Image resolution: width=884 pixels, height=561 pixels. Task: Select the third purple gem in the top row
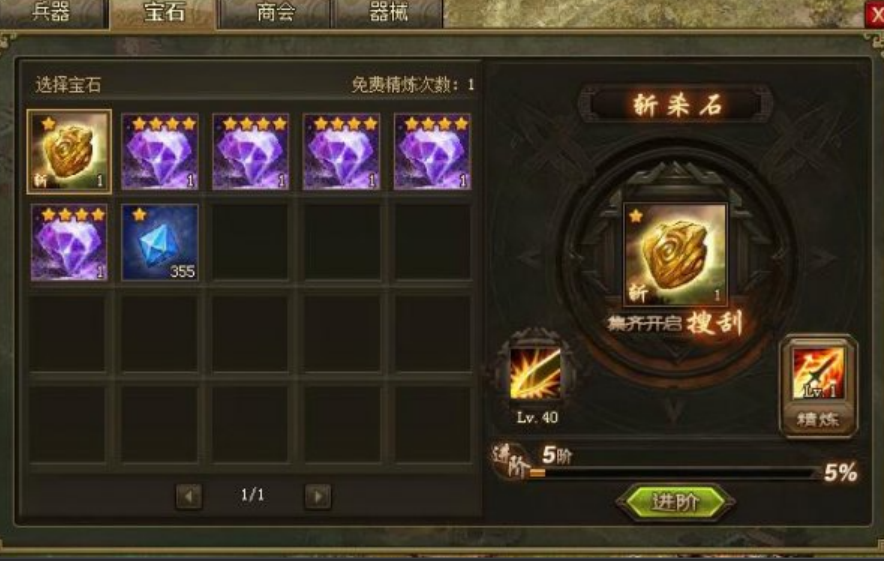pos(342,152)
